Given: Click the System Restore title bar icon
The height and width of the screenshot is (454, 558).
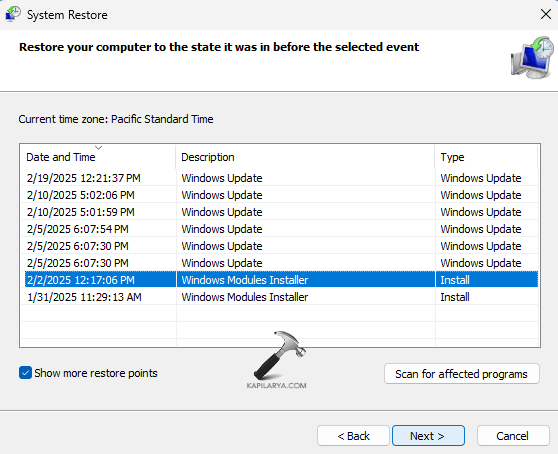Looking at the screenshot, I should pyautogui.click(x=13, y=14).
